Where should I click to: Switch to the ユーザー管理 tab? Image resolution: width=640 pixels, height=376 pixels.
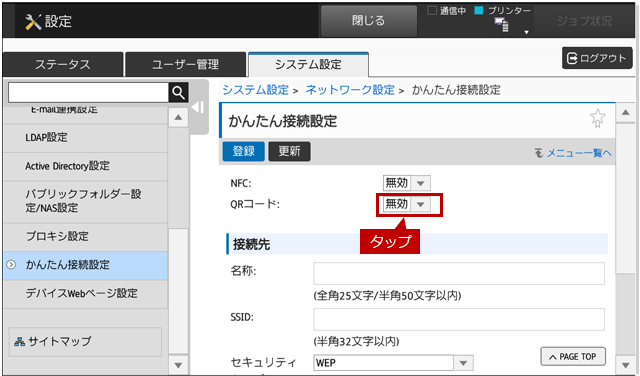(186, 65)
